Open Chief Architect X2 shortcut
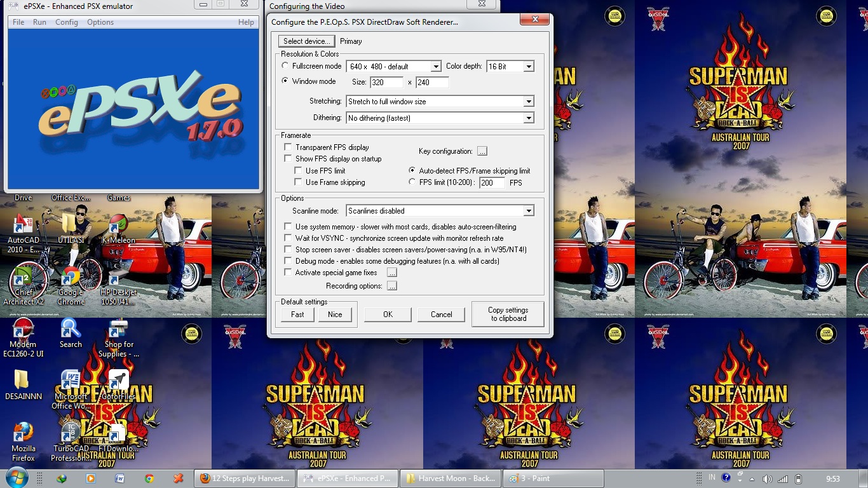This screenshot has width=868, height=488. (24, 286)
